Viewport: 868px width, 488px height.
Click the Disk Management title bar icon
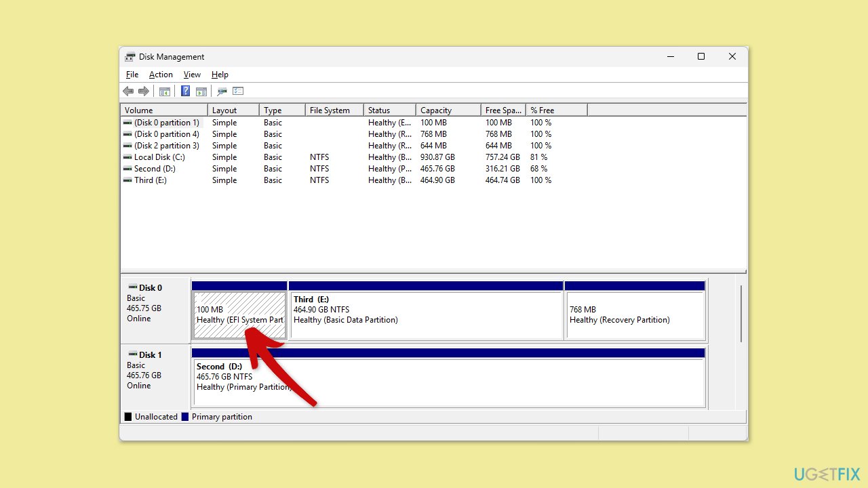pos(130,57)
